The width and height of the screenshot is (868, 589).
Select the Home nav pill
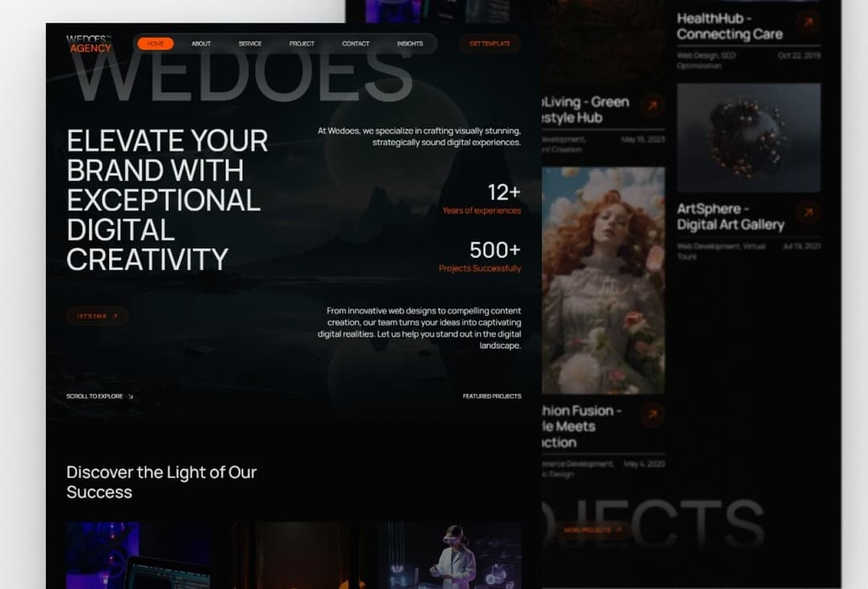point(155,43)
